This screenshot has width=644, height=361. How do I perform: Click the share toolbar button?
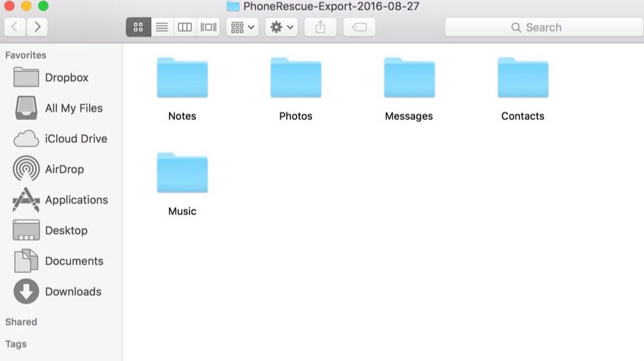[x=320, y=27]
